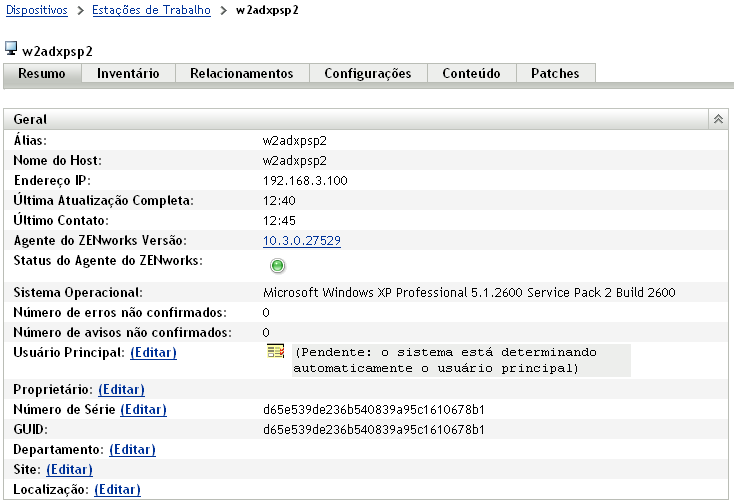Screen dimensions: 734x502
Task: Open agent version link 10.3.0.27529
Action: (302, 241)
